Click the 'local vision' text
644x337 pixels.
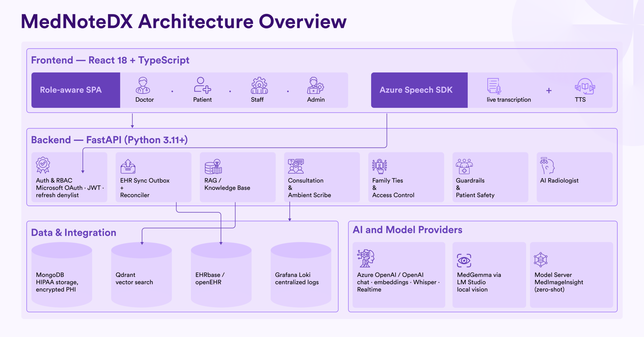point(472,289)
